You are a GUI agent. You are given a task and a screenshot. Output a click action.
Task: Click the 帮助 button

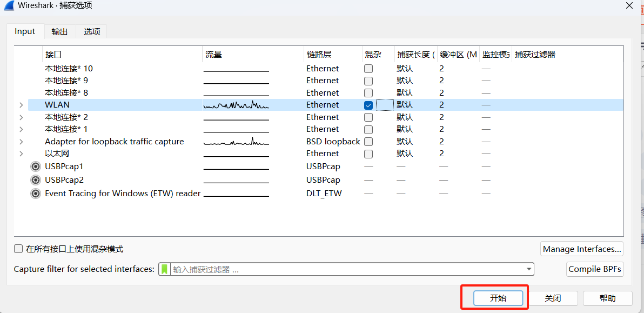607,298
